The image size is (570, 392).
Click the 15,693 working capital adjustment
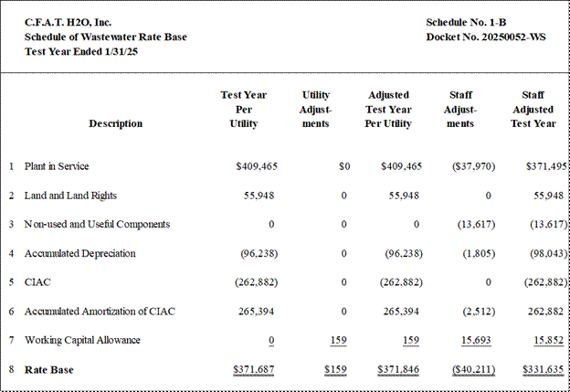point(476,340)
